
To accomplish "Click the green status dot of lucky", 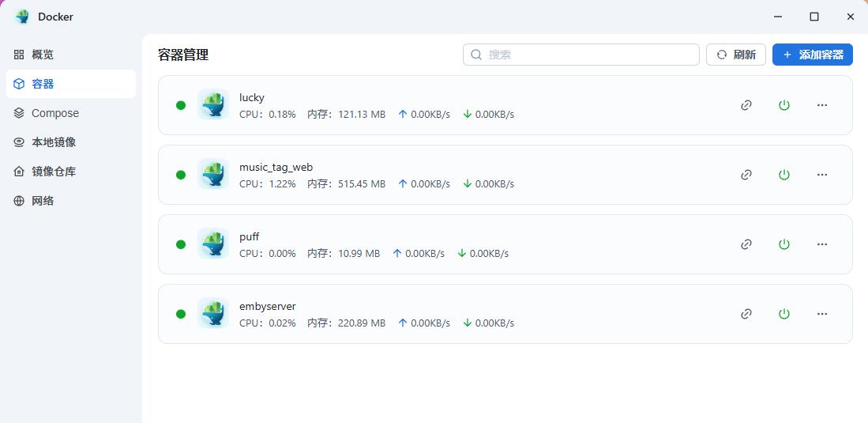I will coord(180,105).
